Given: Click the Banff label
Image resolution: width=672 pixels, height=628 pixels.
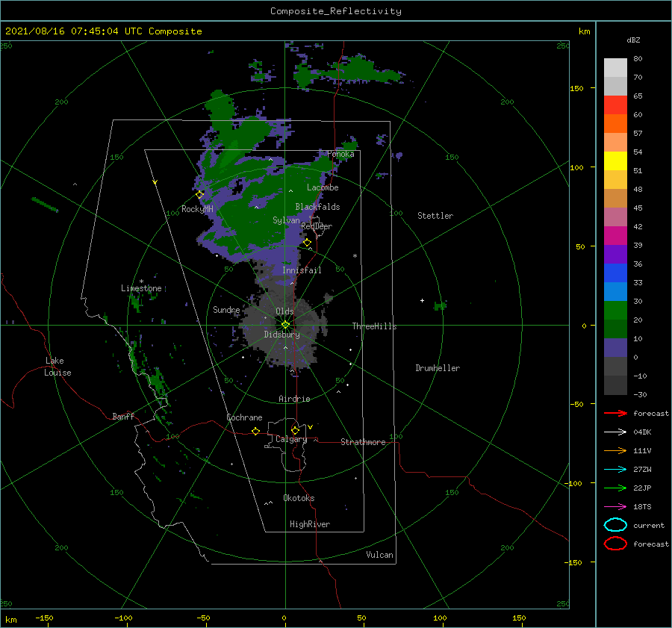Looking at the screenshot, I should click(123, 416).
